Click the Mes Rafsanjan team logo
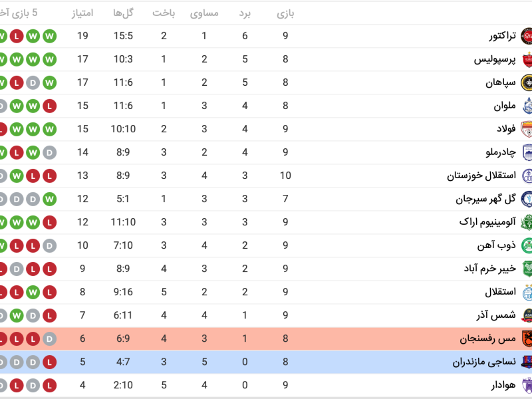This screenshot has height=399, width=532. pyautogui.click(x=526, y=338)
